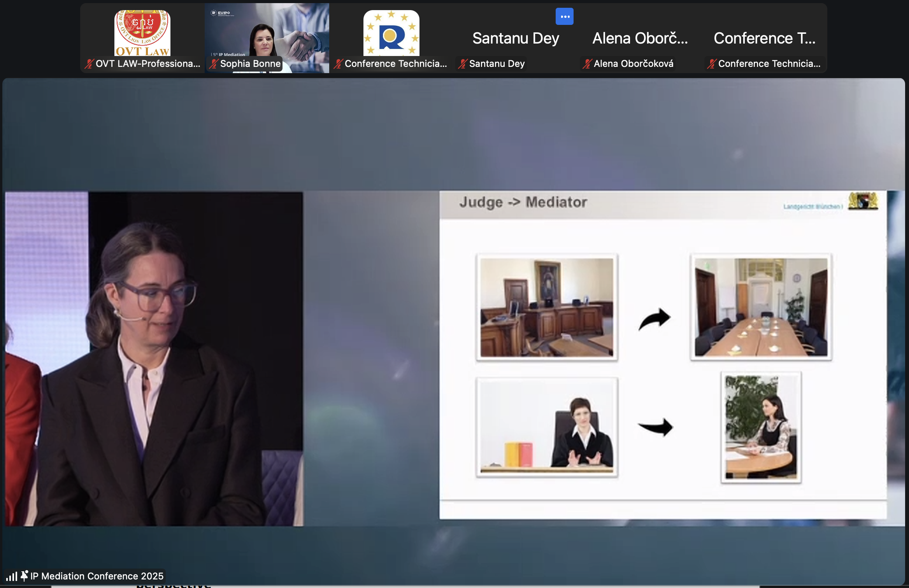Click the Judge -> Mediator slide title
This screenshot has height=588, width=909.
(523, 202)
